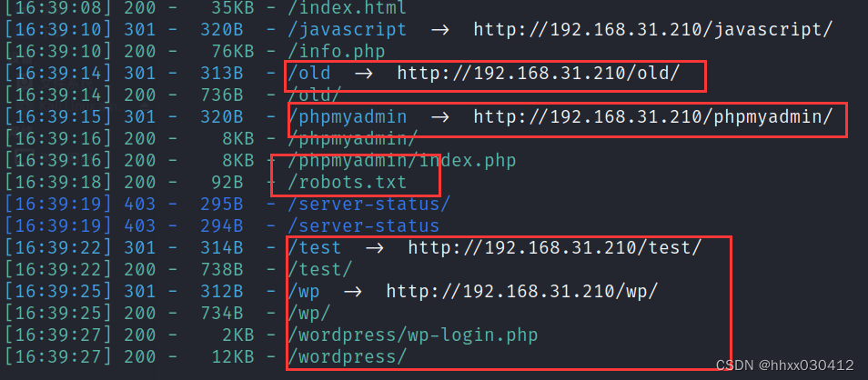
Task: Click the /info.php path
Action: point(336,52)
